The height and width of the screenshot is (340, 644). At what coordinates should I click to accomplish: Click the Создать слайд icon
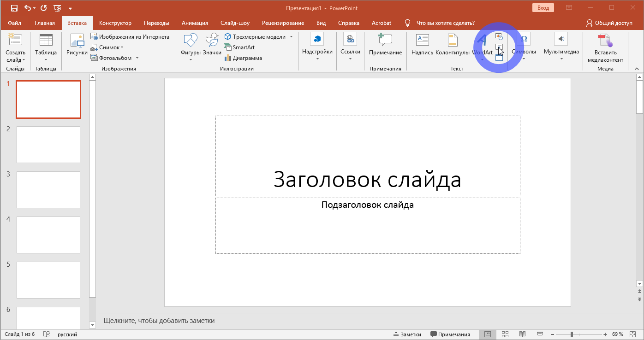(15, 40)
